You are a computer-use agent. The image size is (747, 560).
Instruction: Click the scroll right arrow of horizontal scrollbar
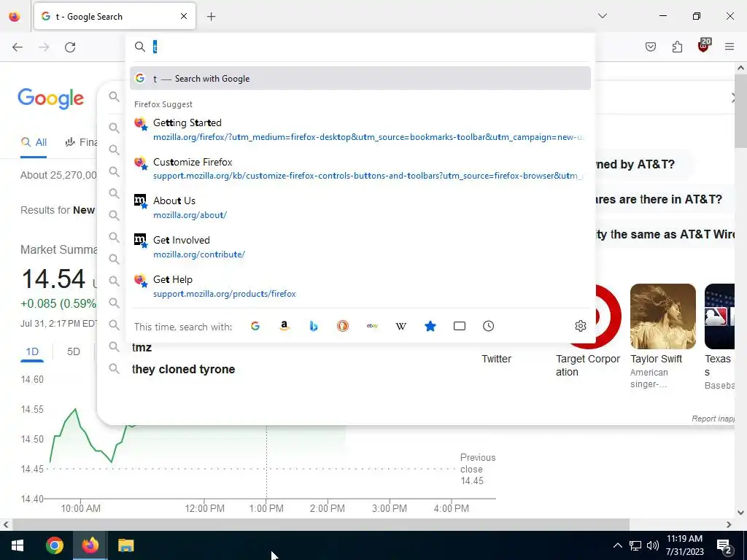729,524
